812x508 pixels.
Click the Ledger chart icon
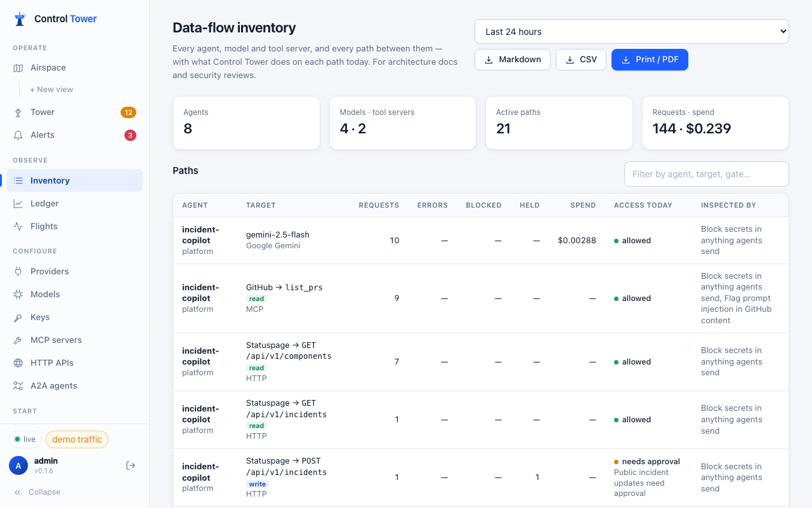pyautogui.click(x=18, y=204)
